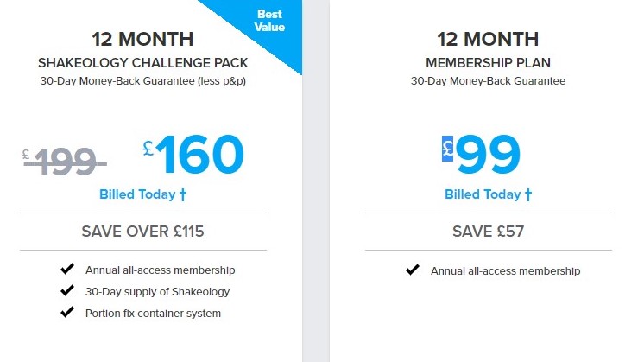644x362 pixels.
Task: Click the highlighted £ symbol before 99
Action: (x=448, y=148)
